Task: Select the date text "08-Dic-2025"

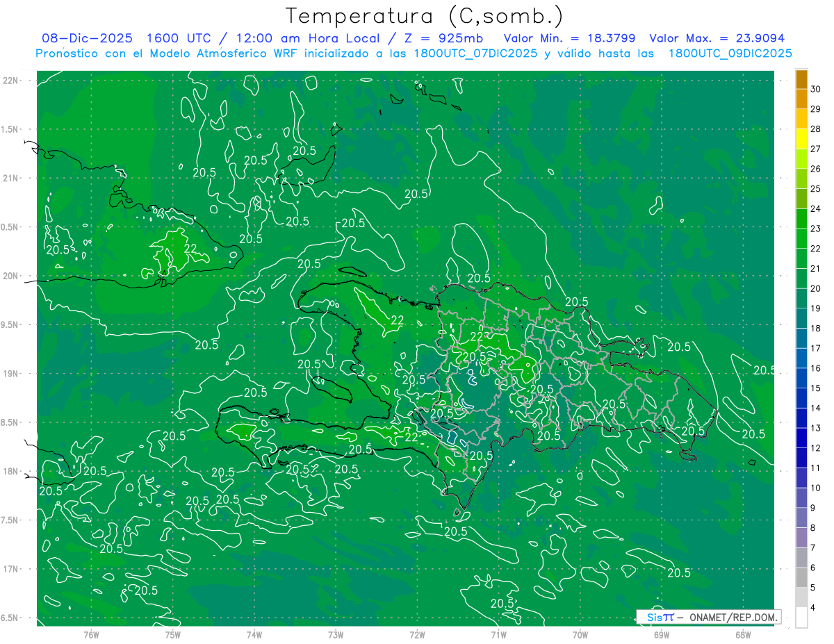Action: (x=88, y=38)
